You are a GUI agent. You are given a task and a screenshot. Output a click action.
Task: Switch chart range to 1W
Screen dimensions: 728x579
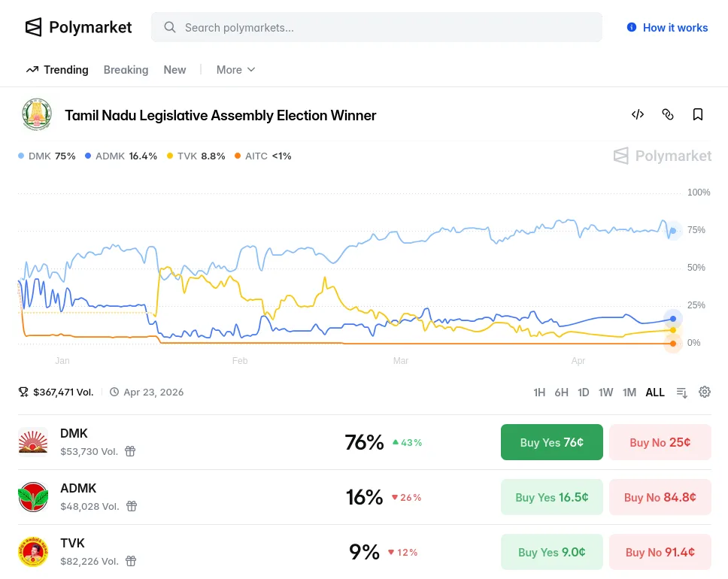pos(605,393)
